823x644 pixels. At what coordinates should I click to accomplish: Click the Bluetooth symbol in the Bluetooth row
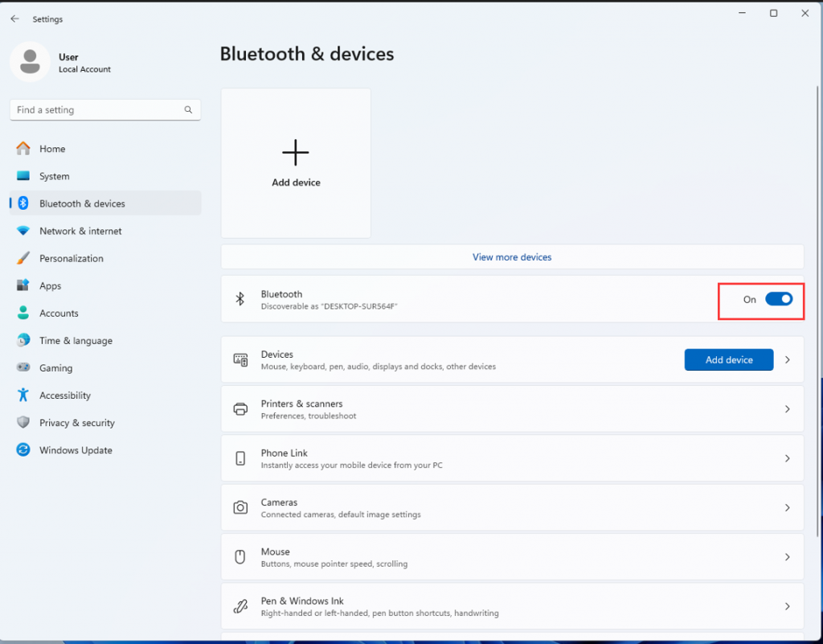[240, 298]
